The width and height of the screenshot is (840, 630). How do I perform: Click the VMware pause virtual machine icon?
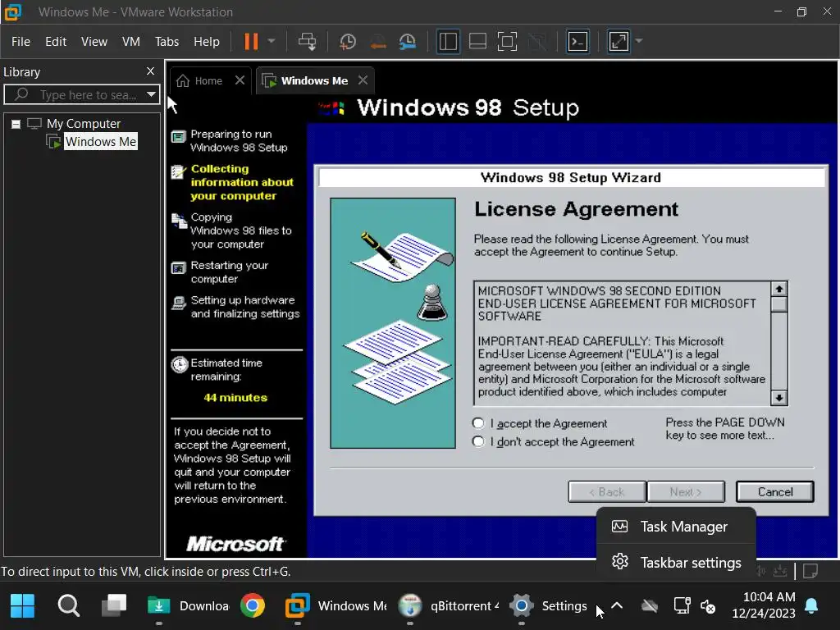[x=251, y=41]
